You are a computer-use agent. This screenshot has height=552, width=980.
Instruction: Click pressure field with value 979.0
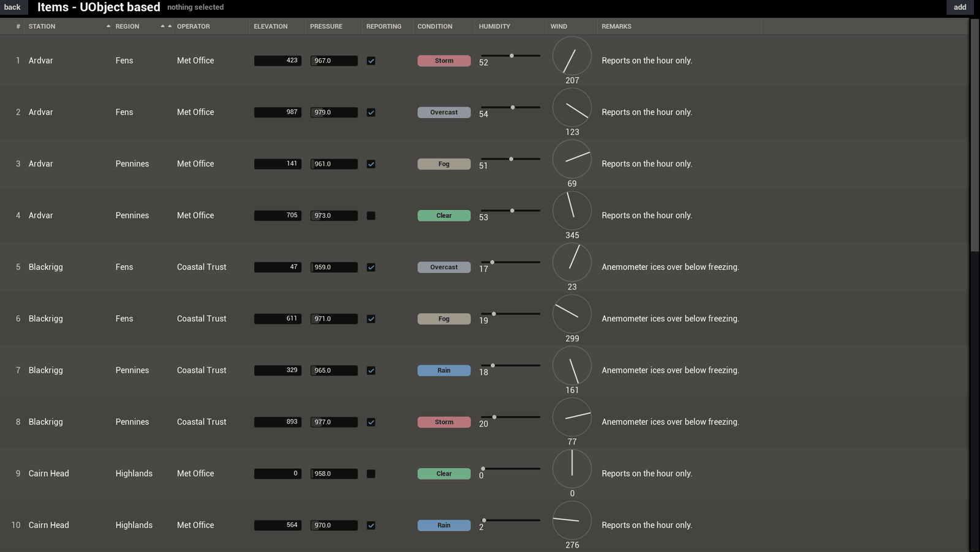334,113
